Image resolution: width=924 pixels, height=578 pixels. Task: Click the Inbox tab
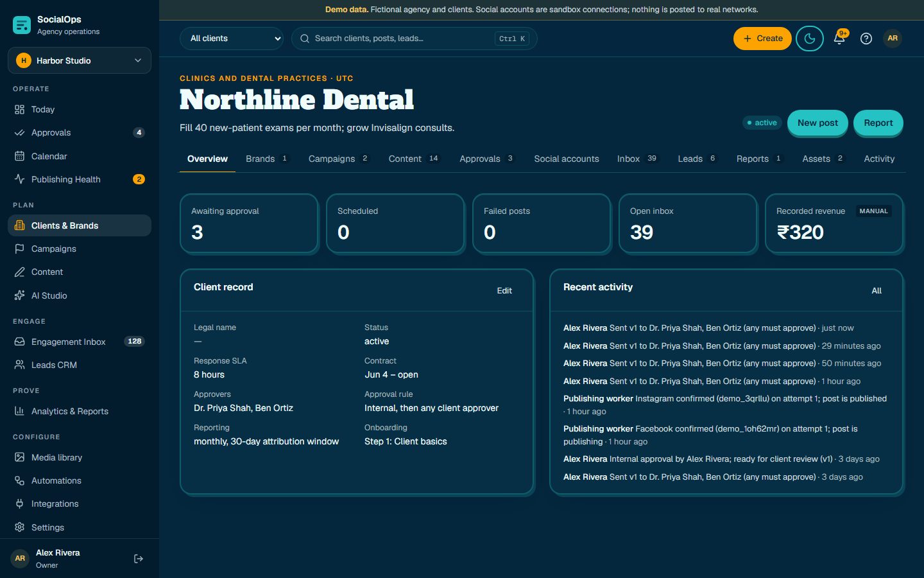pyautogui.click(x=638, y=159)
